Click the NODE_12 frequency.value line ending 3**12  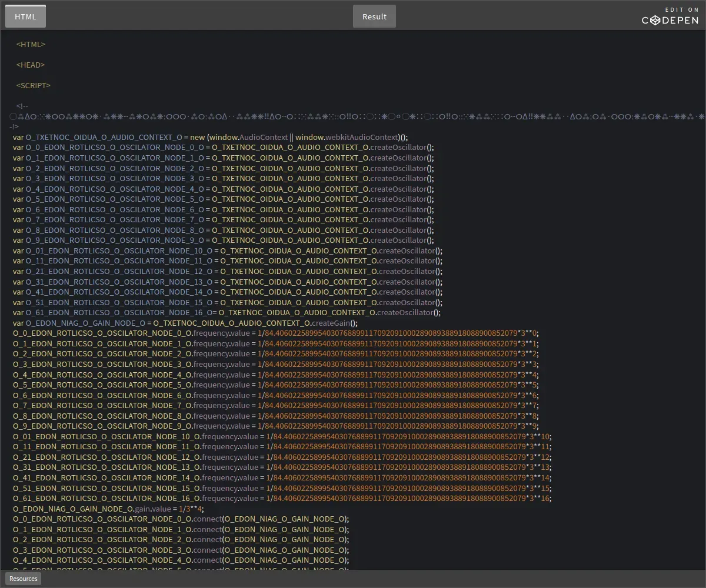click(282, 457)
